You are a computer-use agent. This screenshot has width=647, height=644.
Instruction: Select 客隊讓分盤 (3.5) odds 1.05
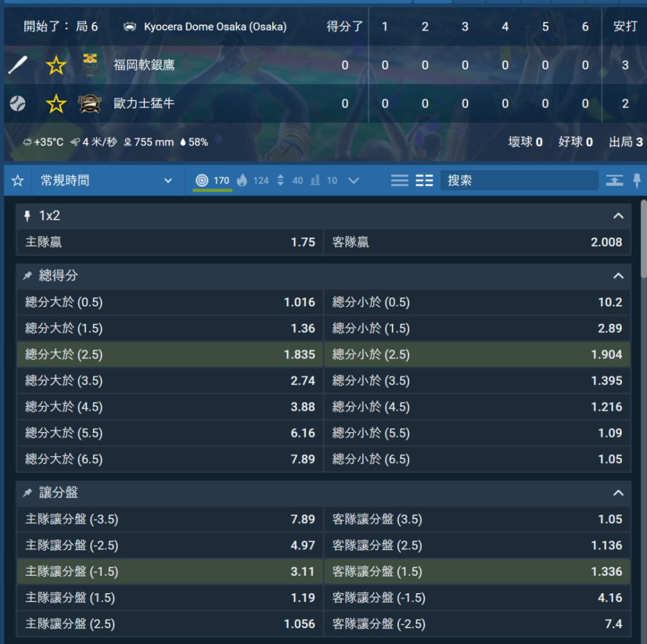pos(477,520)
